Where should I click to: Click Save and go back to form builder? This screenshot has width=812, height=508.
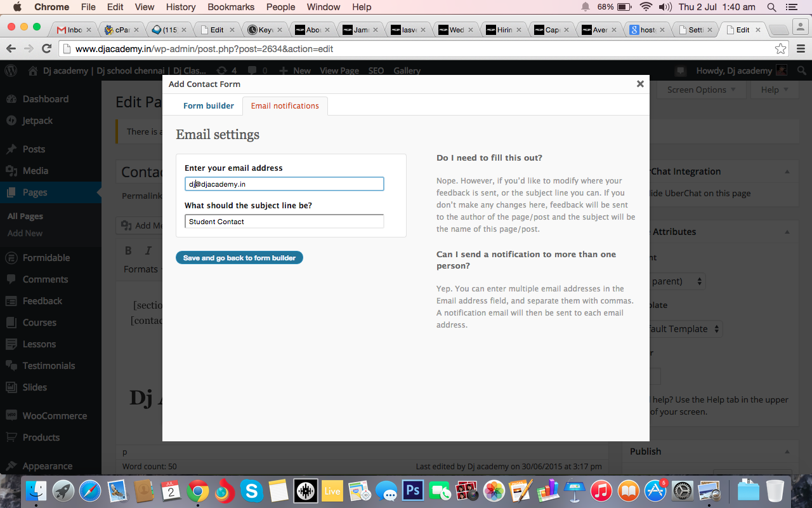pyautogui.click(x=239, y=258)
